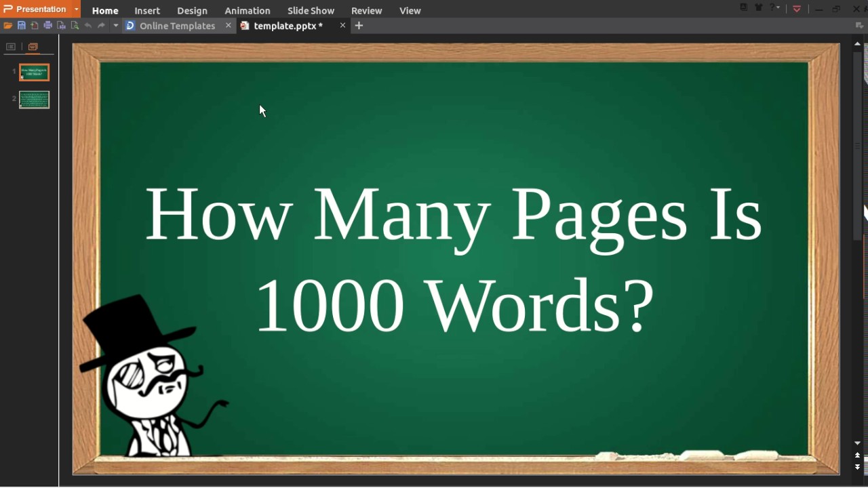
Task: Open a file using the Open icon
Action: (x=8, y=25)
